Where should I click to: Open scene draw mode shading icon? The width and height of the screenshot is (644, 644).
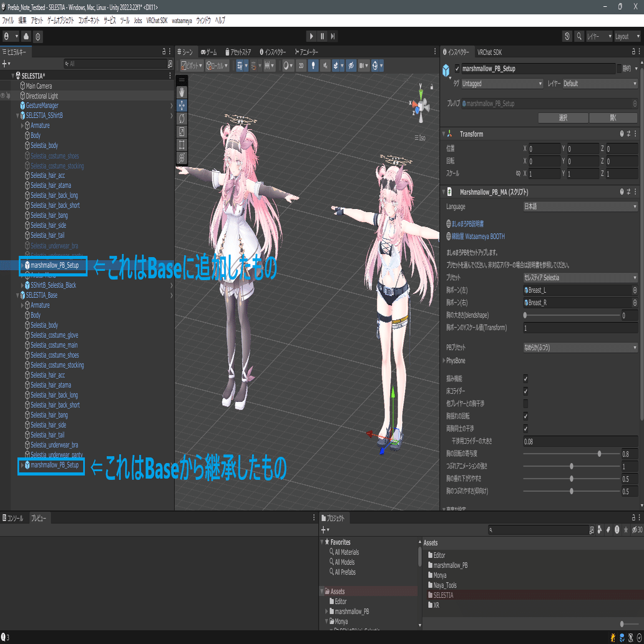point(286,66)
